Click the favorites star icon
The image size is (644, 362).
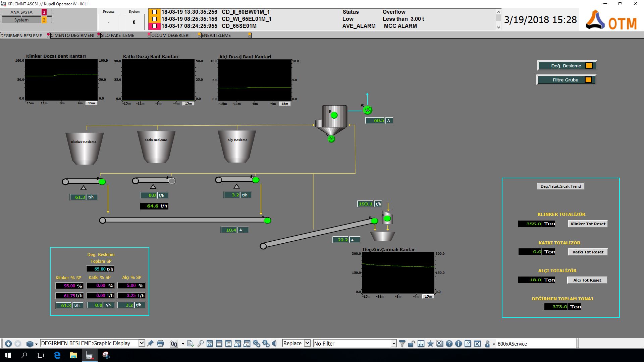point(430,344)
